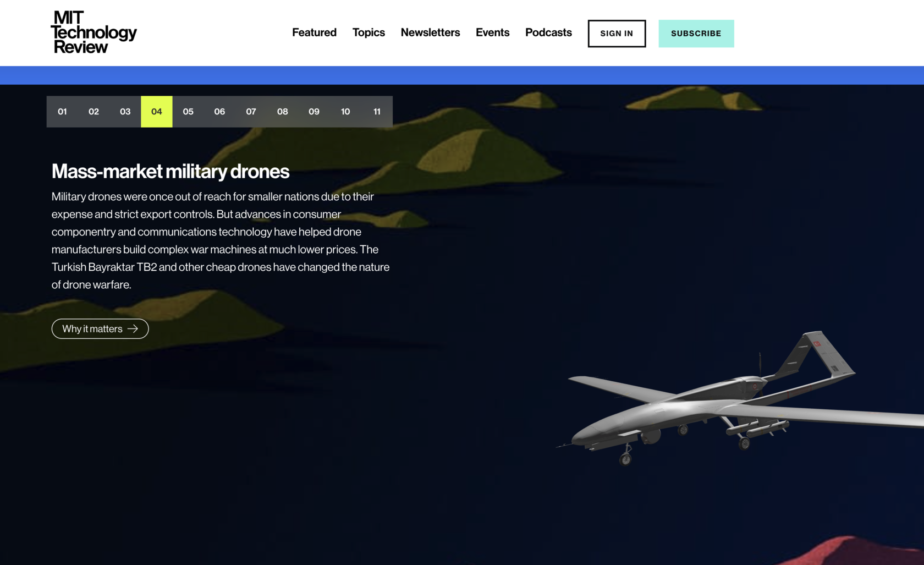Select the last tab 11
The width and height of the screenshot is (924, 565).
[377, 112]
